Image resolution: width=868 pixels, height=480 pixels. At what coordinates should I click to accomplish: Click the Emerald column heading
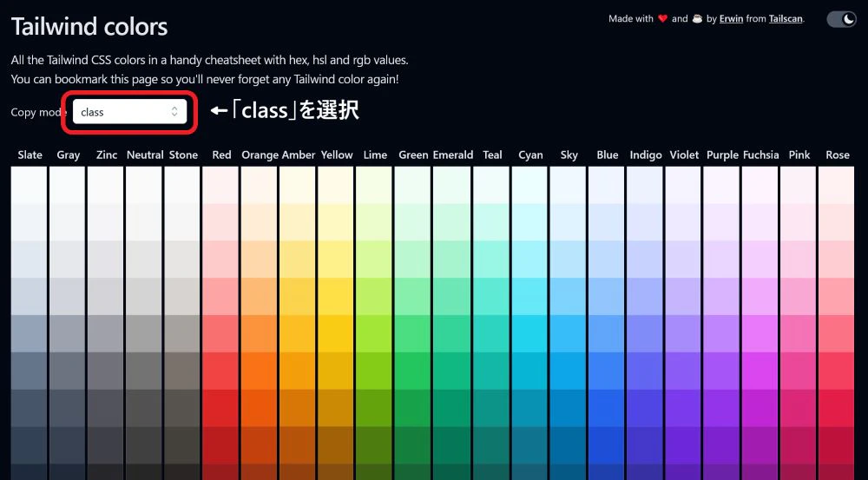coord(453,155)
